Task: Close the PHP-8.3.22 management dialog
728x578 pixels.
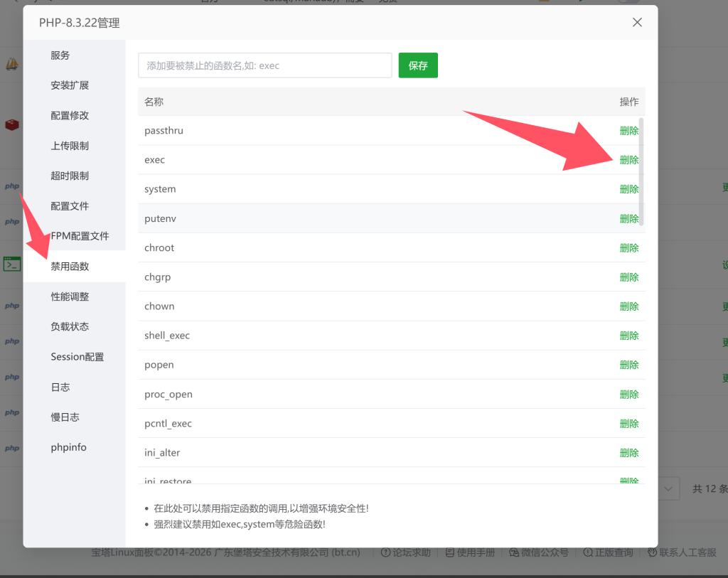Action: (637, 22)
